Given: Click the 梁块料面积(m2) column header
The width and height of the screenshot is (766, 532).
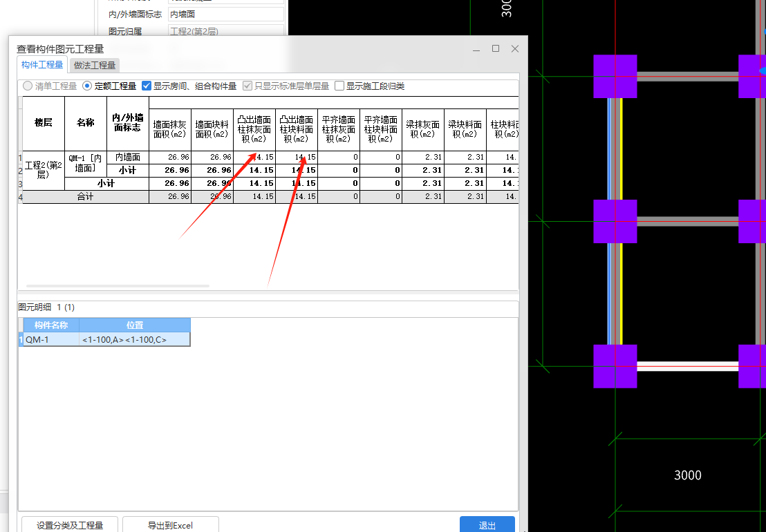Looking at the screenshot, I should click(x=465, y=130).
